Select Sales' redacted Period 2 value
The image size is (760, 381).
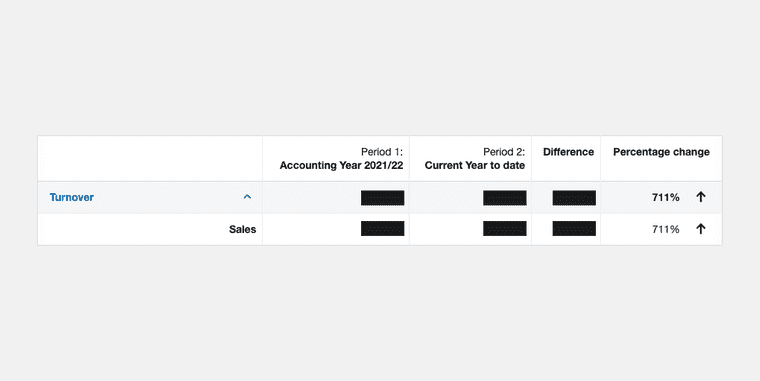coord(505,229)
